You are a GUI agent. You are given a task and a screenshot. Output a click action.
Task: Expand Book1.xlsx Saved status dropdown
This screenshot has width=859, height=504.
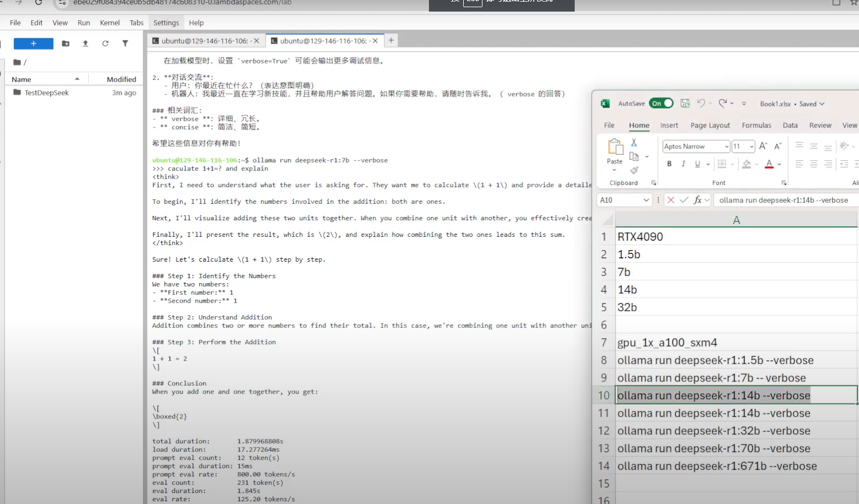click(x=821, y=104)
